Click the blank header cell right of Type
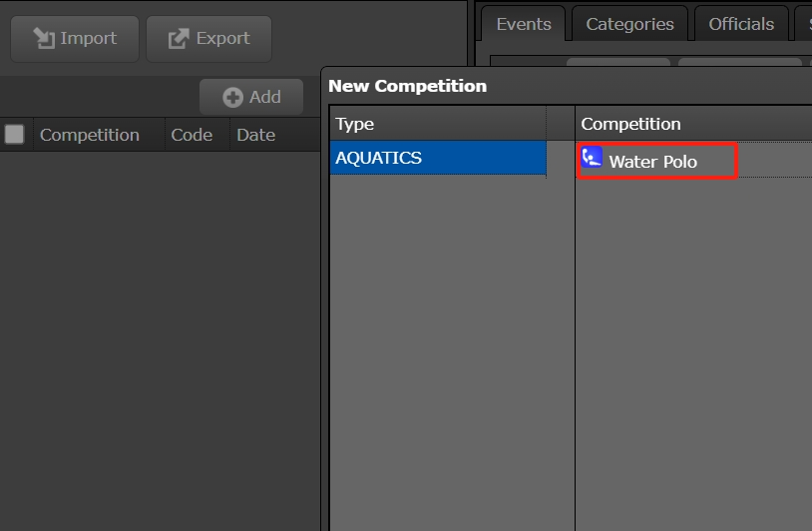 560,124
